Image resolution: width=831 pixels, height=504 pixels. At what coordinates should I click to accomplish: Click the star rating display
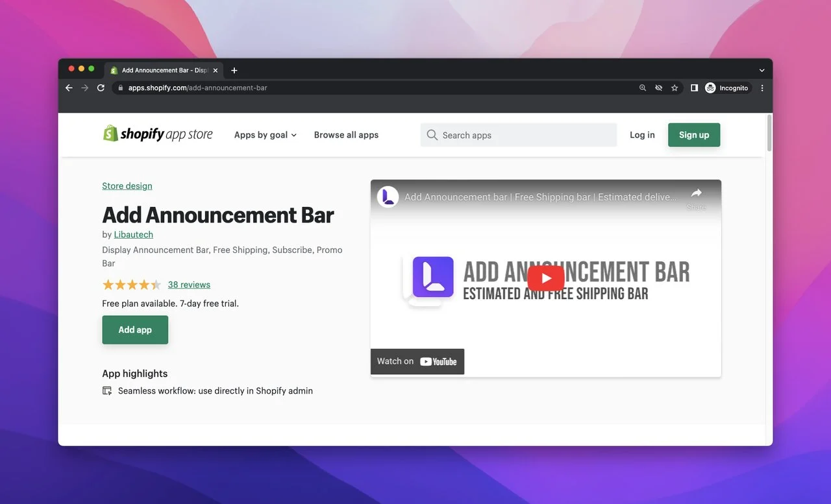(132, 285)
